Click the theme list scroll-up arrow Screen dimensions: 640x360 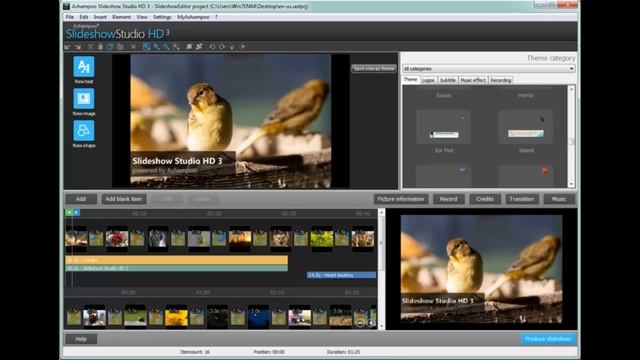click(571, 89)
